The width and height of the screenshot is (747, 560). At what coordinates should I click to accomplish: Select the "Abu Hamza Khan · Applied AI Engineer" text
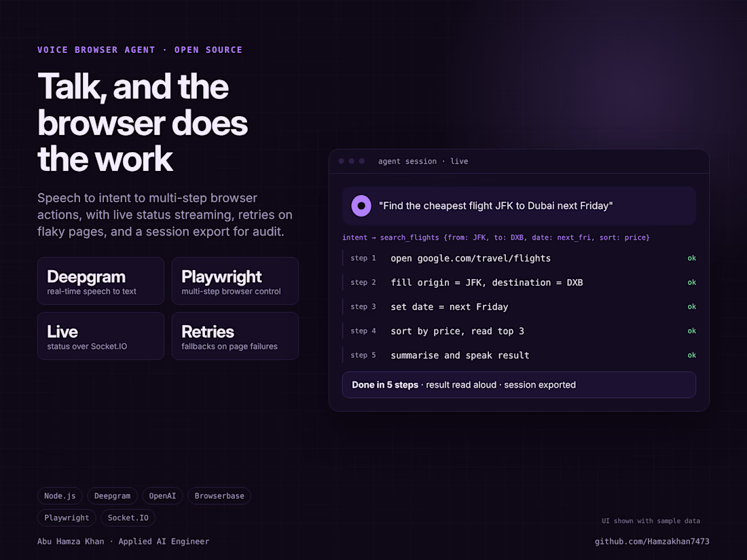124,542
